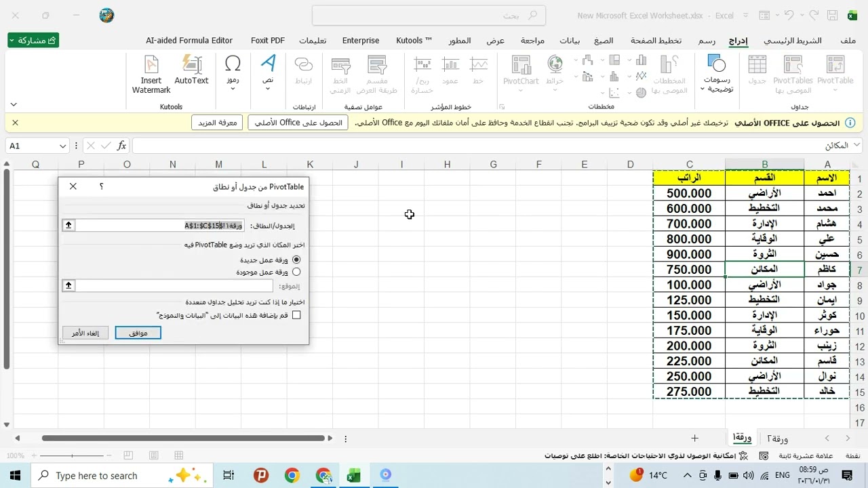The width and height of the screenshot is (868, 488).
Task: Click the Location (الموقع) input field
Action: pos(174,285)
